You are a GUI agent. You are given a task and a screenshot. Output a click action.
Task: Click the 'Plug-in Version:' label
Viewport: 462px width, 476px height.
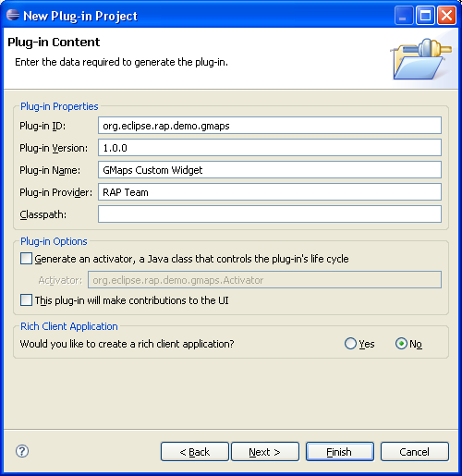(54, 148)
